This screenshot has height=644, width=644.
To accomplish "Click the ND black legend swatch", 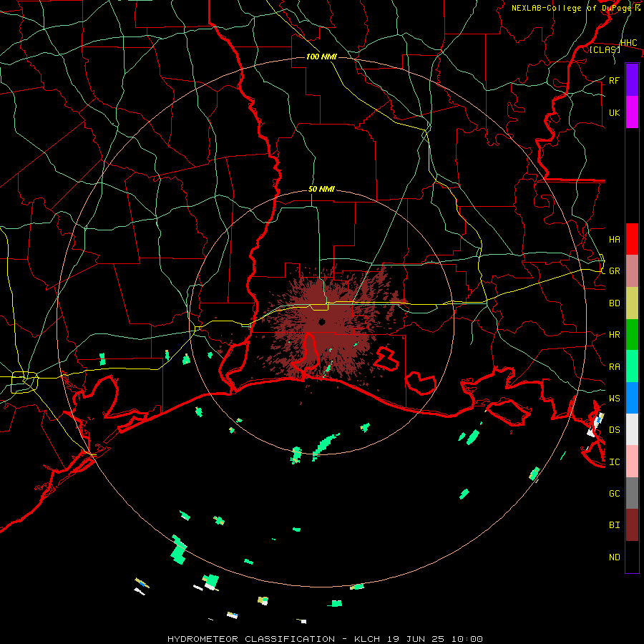I will (x=632, y=557).
